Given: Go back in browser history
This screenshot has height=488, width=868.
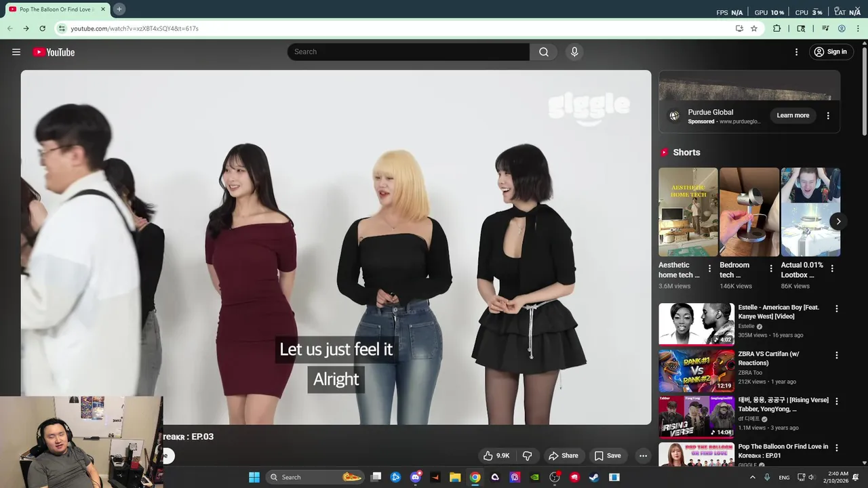Looking at the screenshot, I should 9,28.
